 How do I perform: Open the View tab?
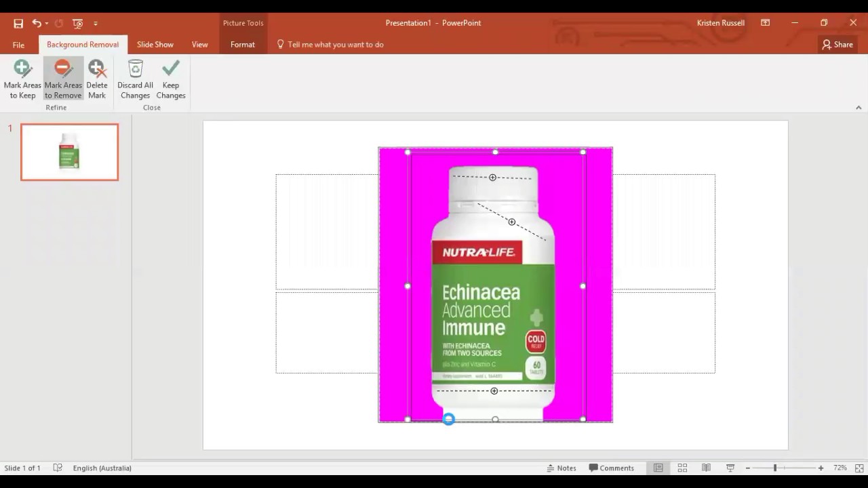[199, 45]
